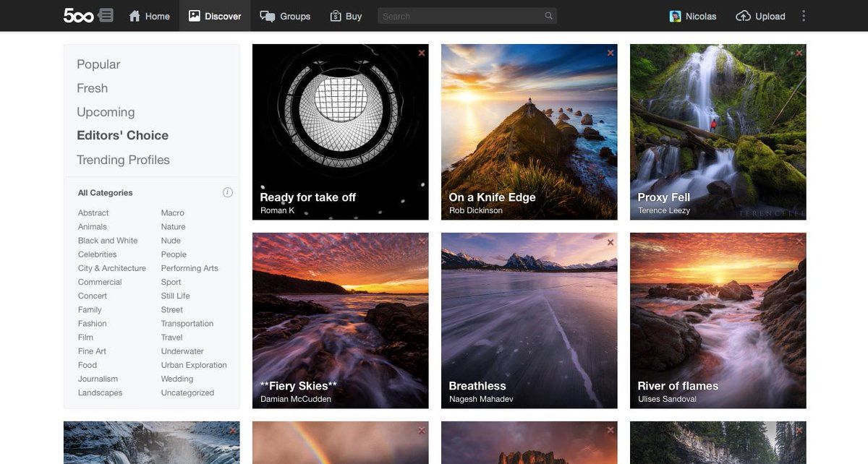Open the Groups section
Viewport: 868px width, 464px height.
(285, 16)
